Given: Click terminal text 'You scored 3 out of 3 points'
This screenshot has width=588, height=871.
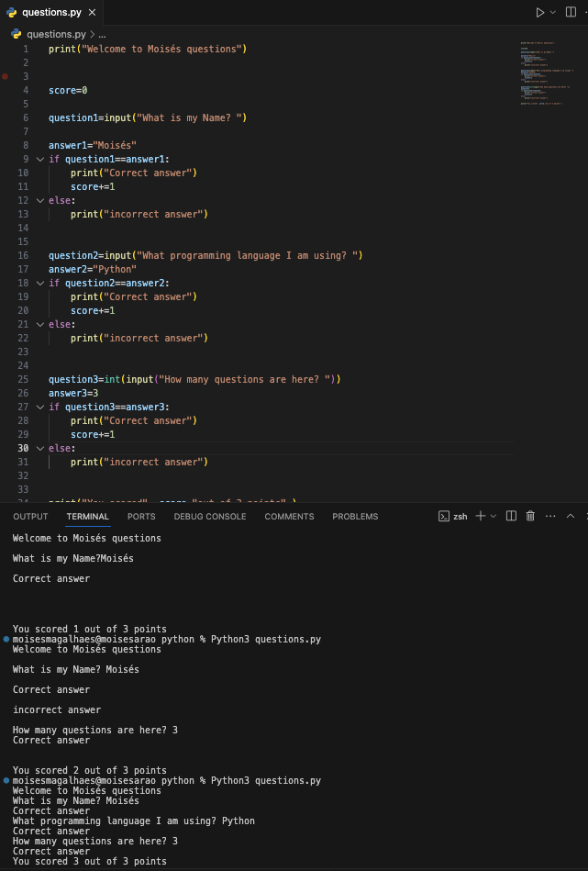Looking at the screenshot, I should (89, 862).
